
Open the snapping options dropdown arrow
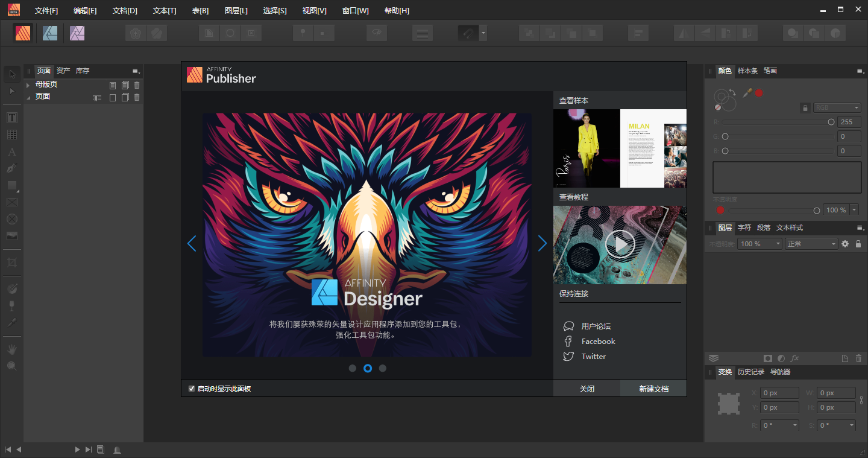click(x=483, y=33)
